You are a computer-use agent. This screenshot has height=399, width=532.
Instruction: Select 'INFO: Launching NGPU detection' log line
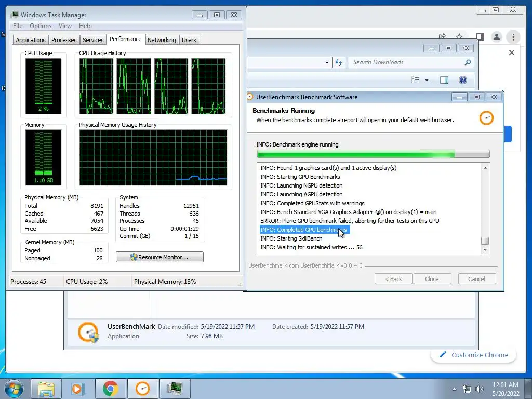(301, 185)
